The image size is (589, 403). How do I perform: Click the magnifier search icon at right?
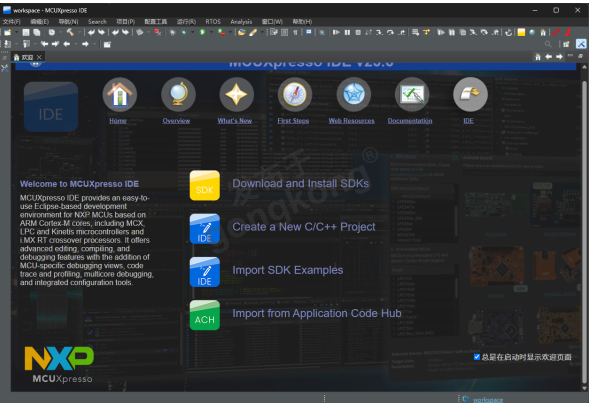coord(548,44)
